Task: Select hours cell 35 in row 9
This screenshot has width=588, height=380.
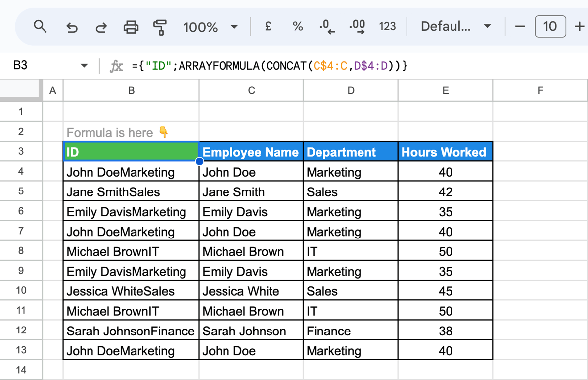Action: tap(446, 271)
